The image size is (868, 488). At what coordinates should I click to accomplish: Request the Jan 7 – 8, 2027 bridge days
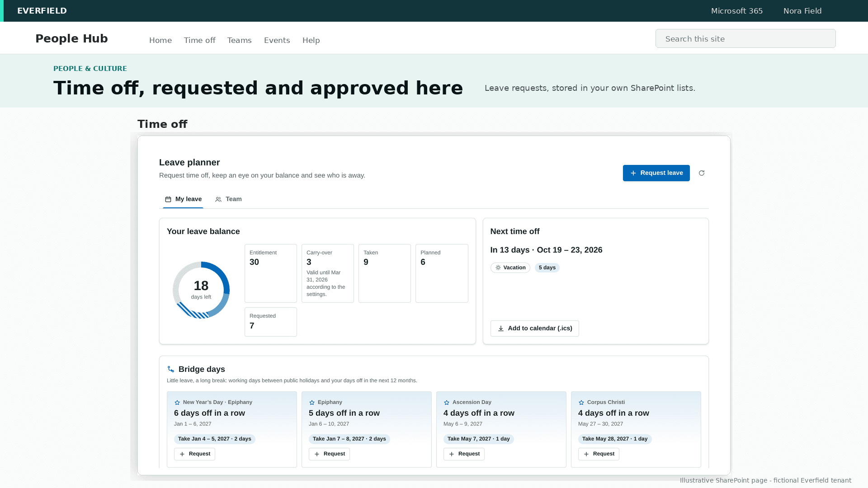coord(329,454)
